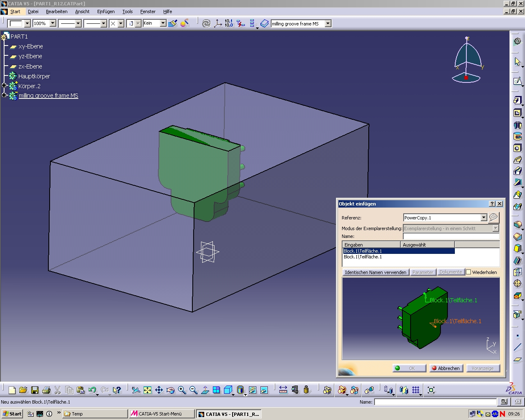Select the highlighted Block.1\Teilfläche.1 input row
The width and height of the screenshot is (525, 420).
pos(399,251)
